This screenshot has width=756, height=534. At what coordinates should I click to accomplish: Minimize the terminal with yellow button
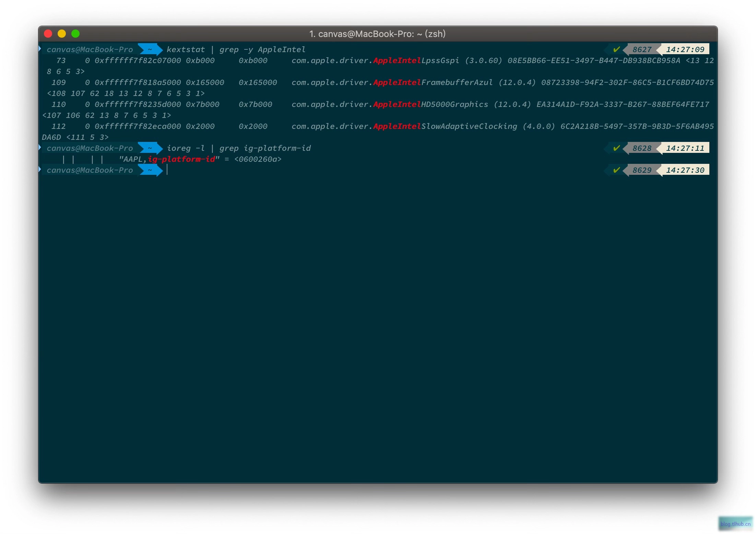click(62, 34)
